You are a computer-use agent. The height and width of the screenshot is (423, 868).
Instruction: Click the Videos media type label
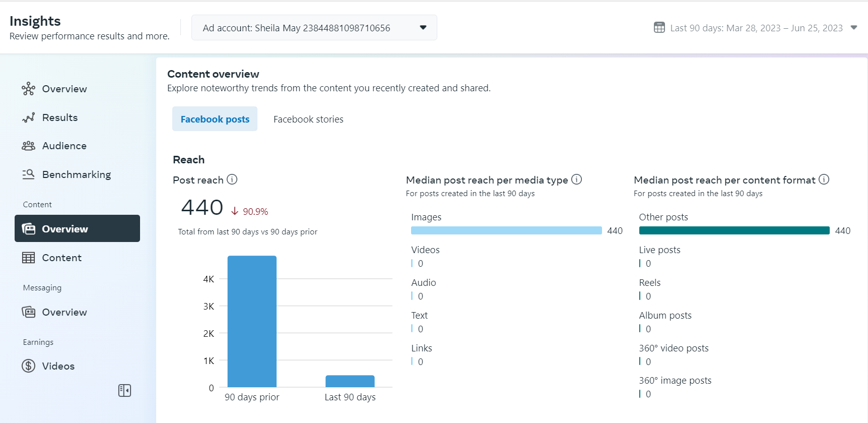(425, 250)
